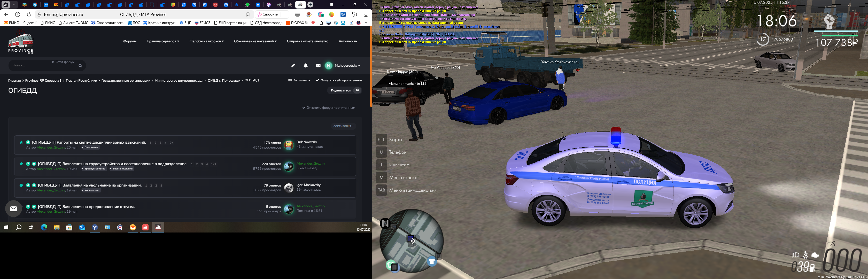This screenshot has width=868, height=279.
Task: Click the Активность link near breadcrumbs
Action: click(x=300, y=80)
